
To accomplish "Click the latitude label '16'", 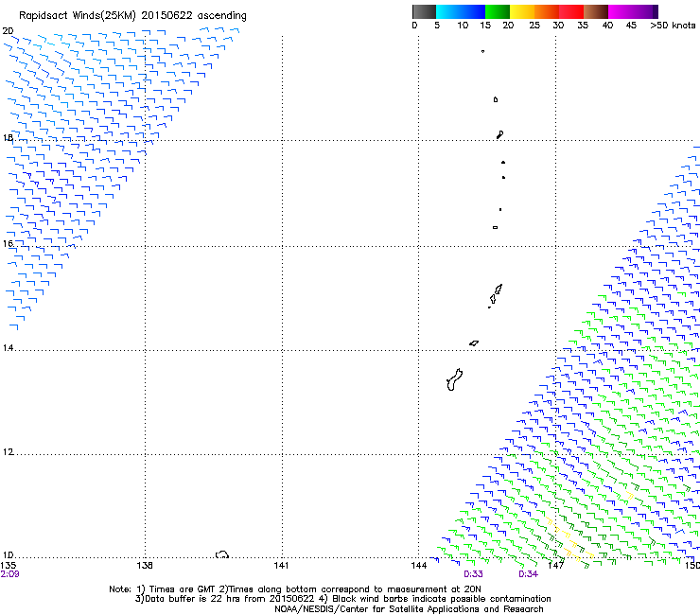I will [8, 243].
